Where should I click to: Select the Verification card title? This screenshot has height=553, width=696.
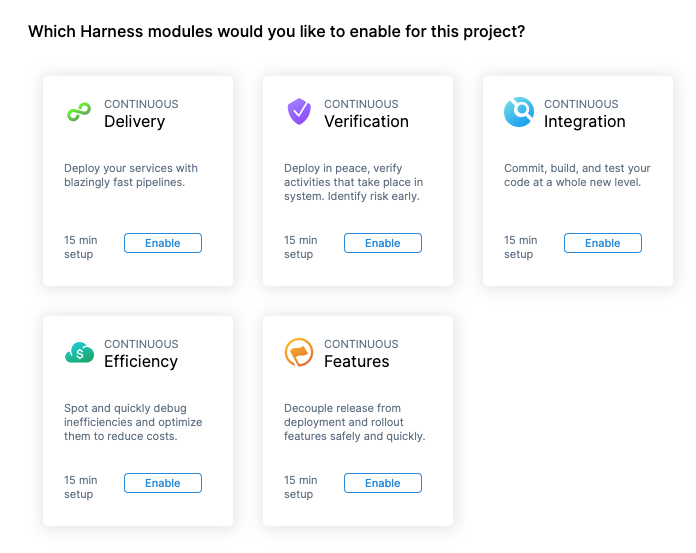pos(366,122)
